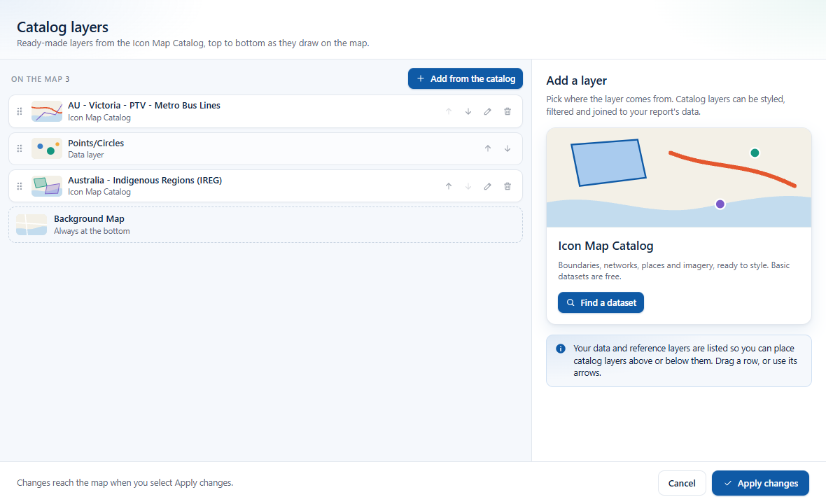This screenshot has height=504, width=826.
Task: Click the down arrow on Indigenous Regions row
Action: tap(468, 186)
